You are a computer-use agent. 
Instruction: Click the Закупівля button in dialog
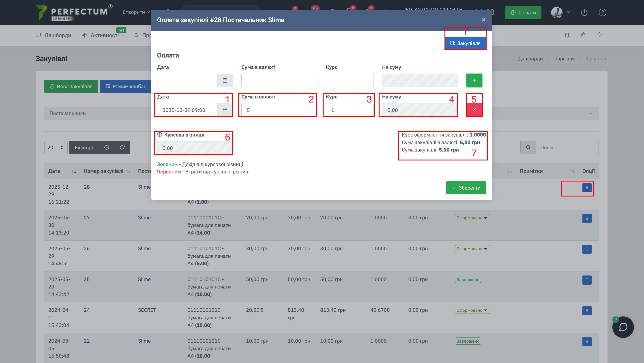(x=465, y=43)
